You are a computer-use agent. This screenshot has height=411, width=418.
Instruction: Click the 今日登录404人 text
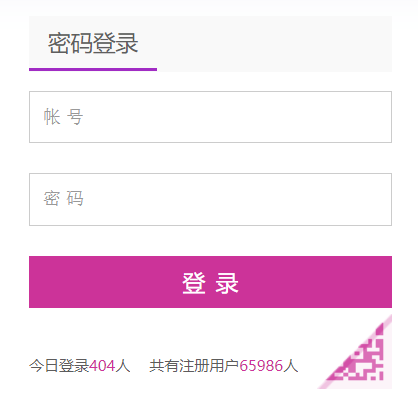click(80, 366)
